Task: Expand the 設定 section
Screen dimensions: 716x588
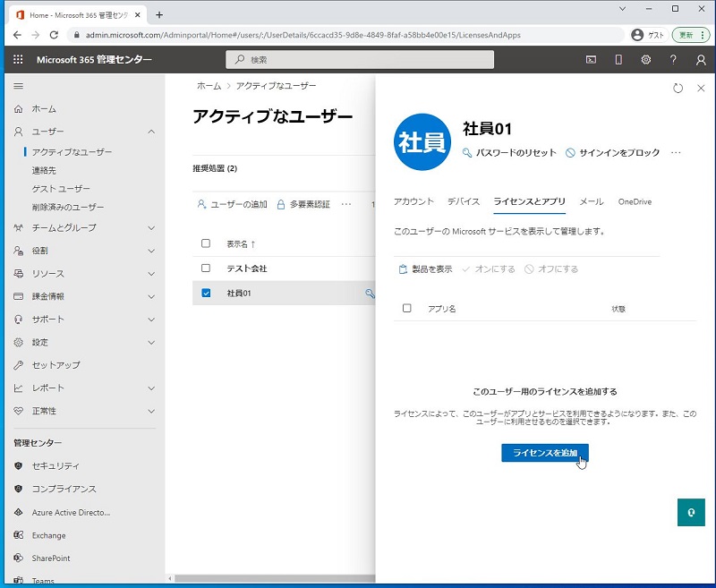Action: click(x=151, y=342)
